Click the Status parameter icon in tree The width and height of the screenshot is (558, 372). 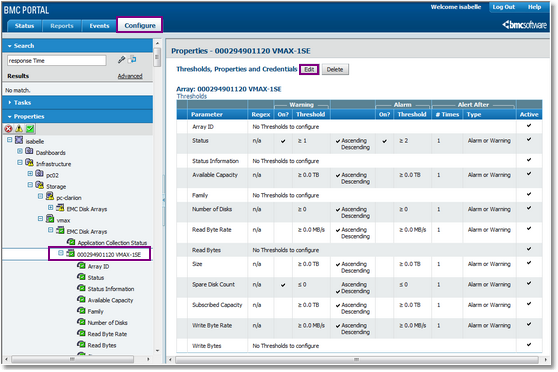(81, 277)
